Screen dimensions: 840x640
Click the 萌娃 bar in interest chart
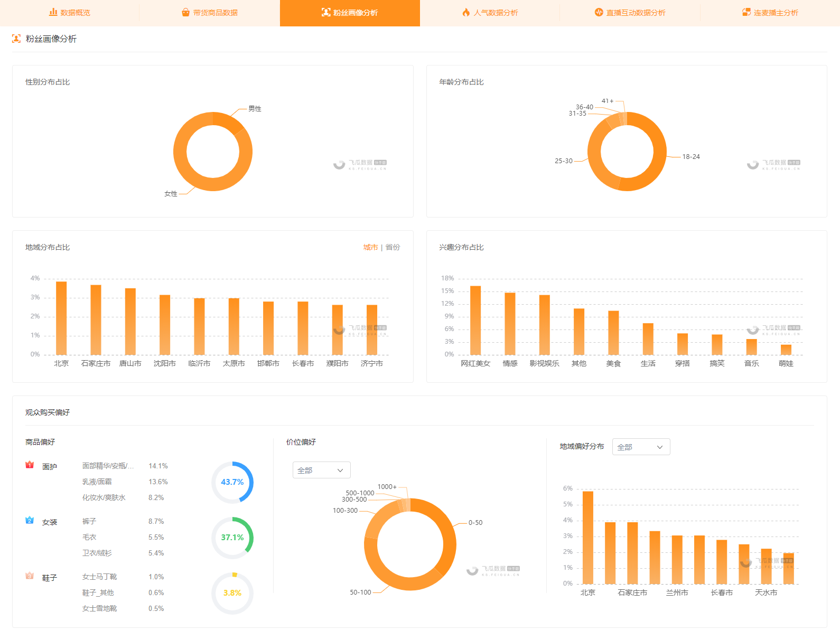coord(786,350)
